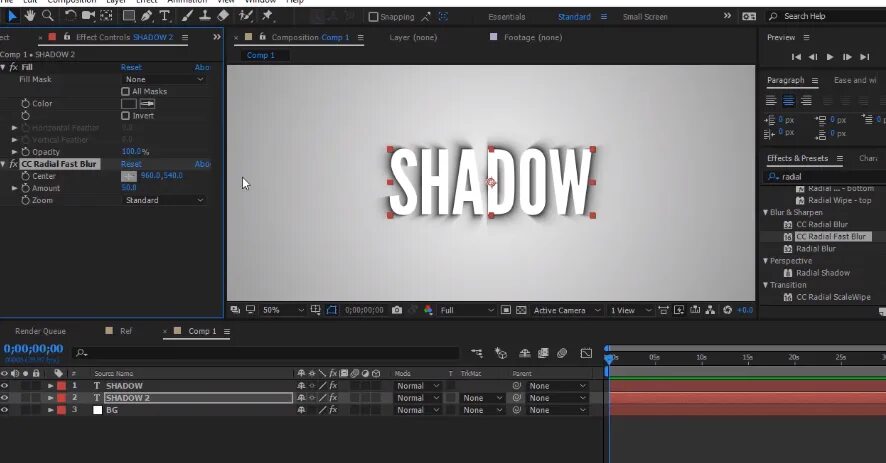This screenshot has width=886, height=463.
Task: Select the Hand tool
Action: pyautogui.click(x=30, y=16)
